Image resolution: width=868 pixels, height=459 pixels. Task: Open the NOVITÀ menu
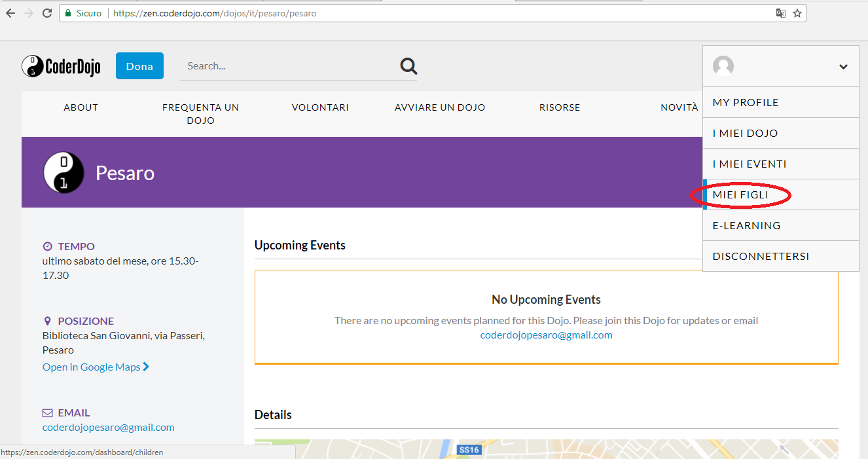pos(679,107)
